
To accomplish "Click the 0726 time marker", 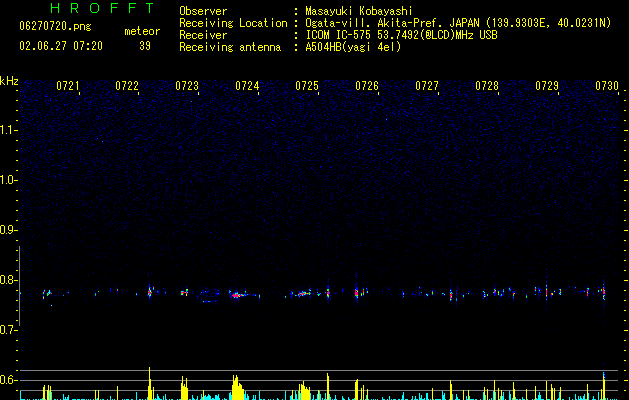I will pyautogui.click(x=367, y=86).
